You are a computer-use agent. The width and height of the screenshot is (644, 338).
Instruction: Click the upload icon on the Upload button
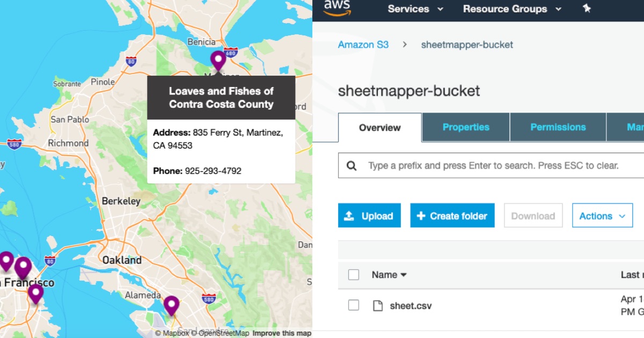point(349,215)
